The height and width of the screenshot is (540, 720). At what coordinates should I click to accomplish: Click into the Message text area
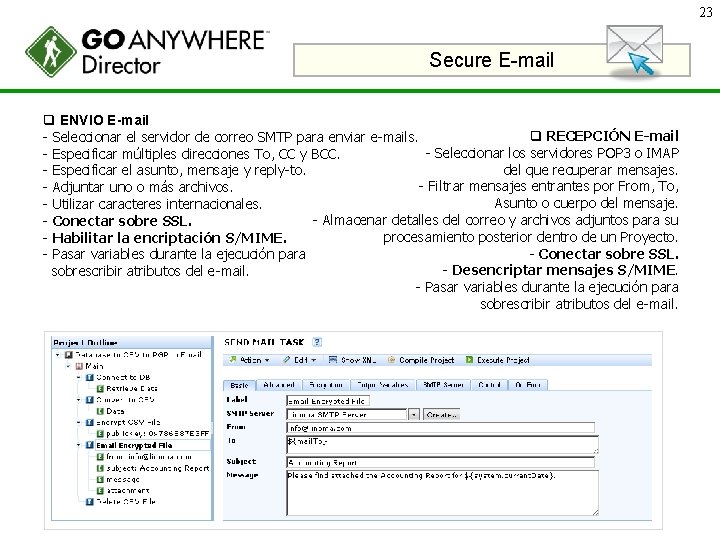tap(442, 492)
